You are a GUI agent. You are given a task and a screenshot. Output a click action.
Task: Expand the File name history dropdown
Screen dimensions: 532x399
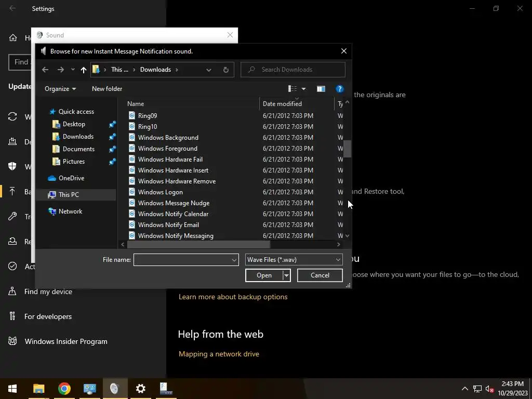[x=234, y=260]
